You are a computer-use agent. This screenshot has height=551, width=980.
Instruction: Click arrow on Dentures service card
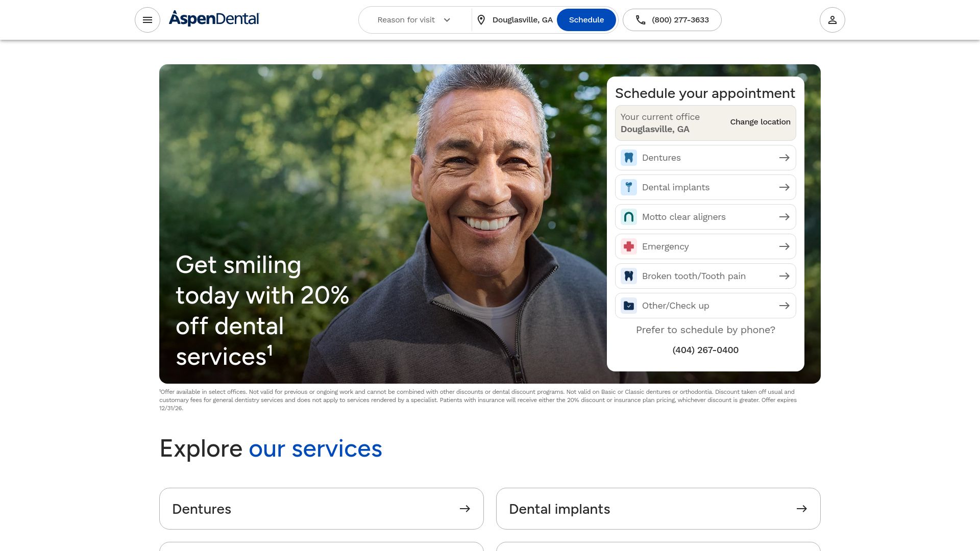click(x=465, y=509)
